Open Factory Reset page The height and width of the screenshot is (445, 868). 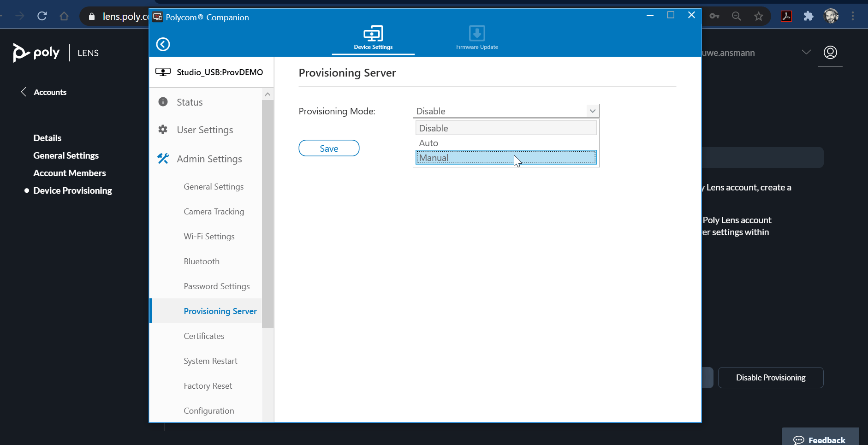pos(208,386)
